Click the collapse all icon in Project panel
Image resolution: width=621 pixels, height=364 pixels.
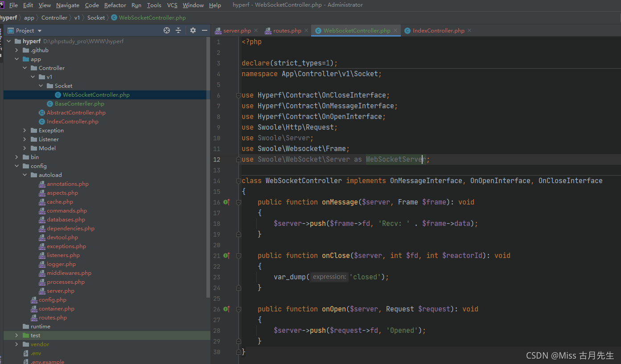[178, 30]
